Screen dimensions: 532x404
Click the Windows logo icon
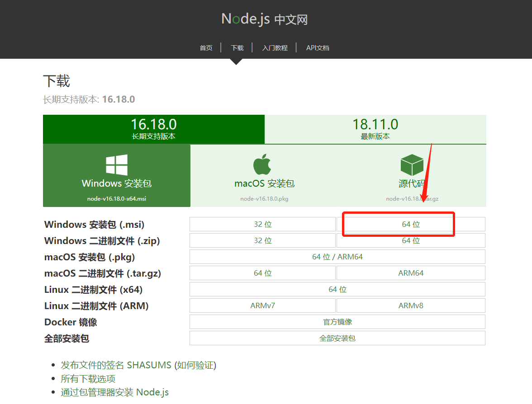click(117, 164)
